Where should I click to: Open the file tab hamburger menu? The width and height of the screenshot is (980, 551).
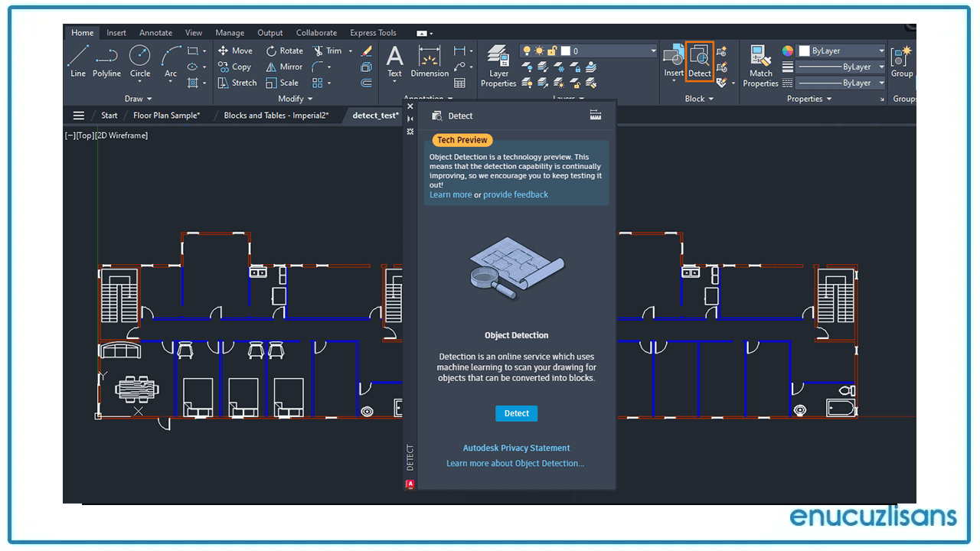(x=78, y=116)
